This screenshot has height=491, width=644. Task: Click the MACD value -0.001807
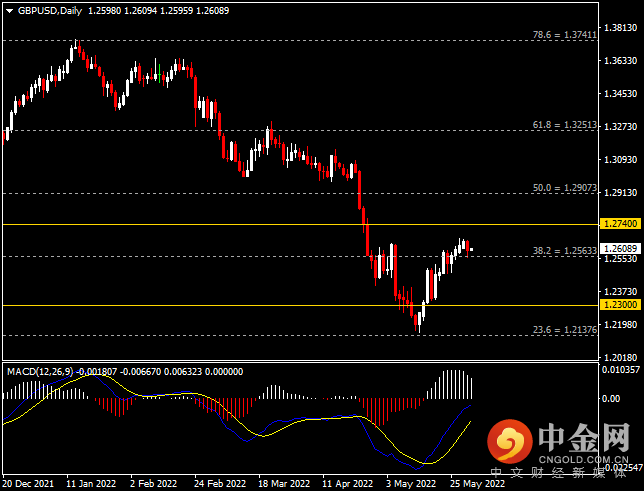(97, 372)
